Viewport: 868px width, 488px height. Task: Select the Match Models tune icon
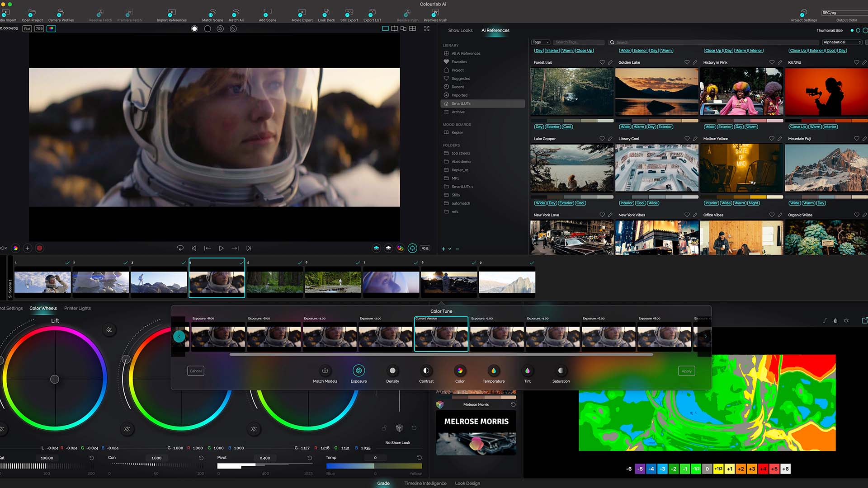tap(325, 371)
